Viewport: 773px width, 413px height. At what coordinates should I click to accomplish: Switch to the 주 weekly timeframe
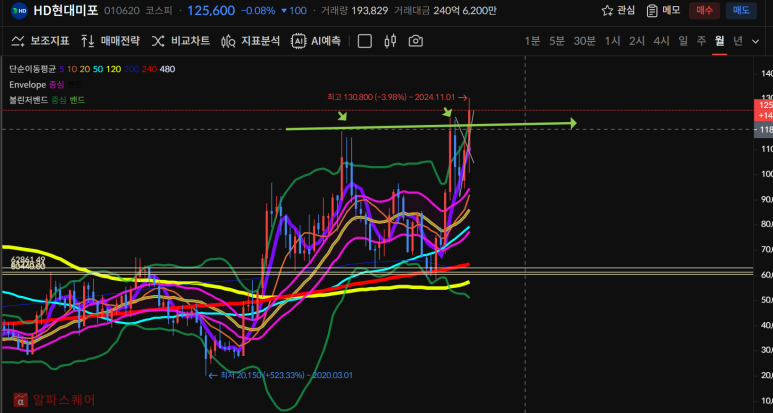coord(701,41)
